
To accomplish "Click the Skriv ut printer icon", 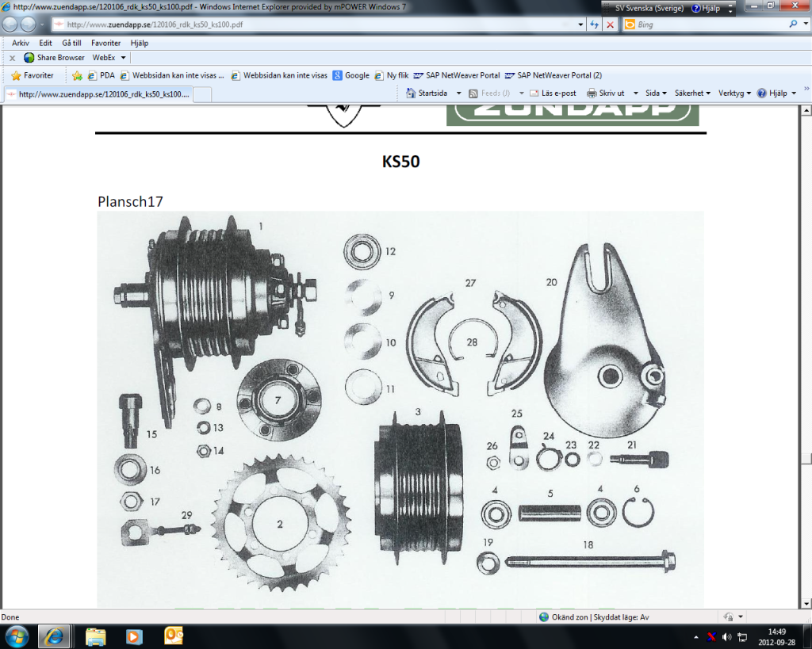I will tap(592, 94).
